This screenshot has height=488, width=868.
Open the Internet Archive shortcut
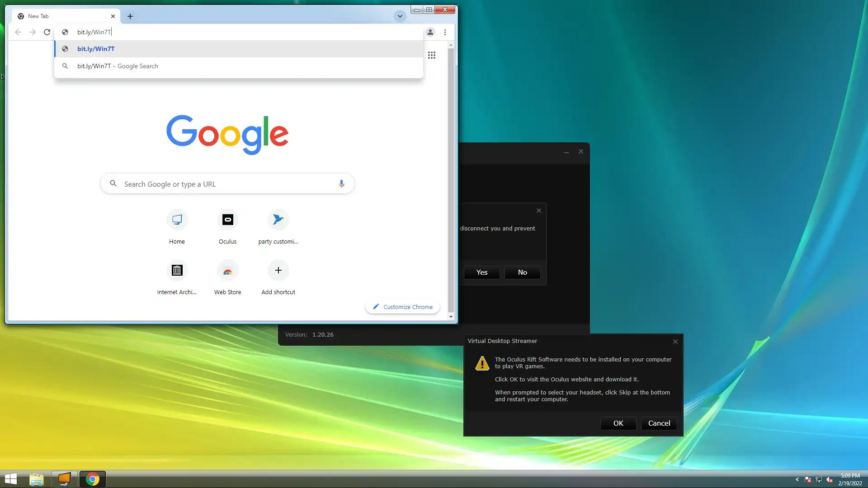[x=177, y=271]
